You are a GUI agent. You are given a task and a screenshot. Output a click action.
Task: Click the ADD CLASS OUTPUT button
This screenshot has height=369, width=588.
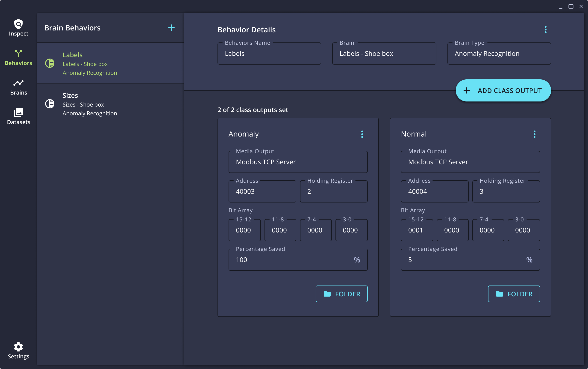click(x=503, y=90)
